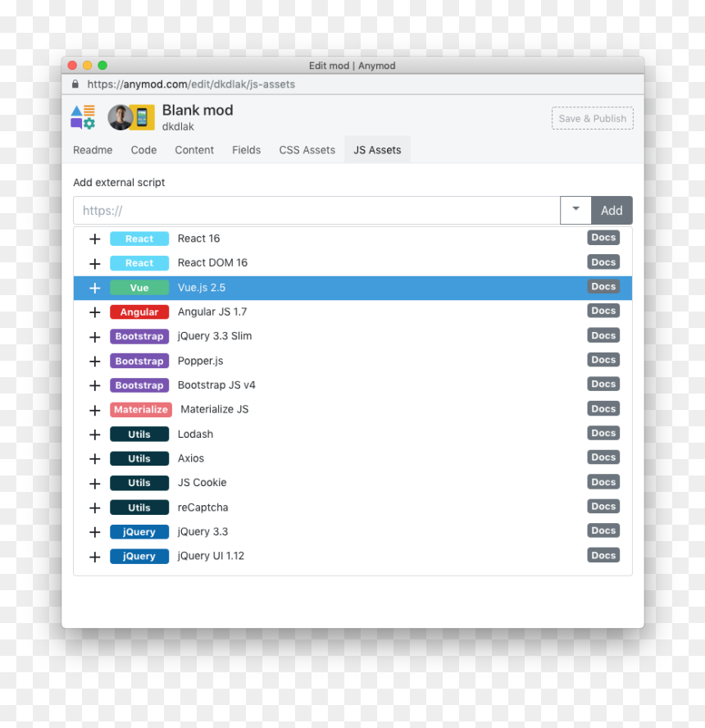The width and height of the screenshot is (705, 728).
Task: Open Docs for Bootstrap JS v4
Action: [x=603, y=384]
